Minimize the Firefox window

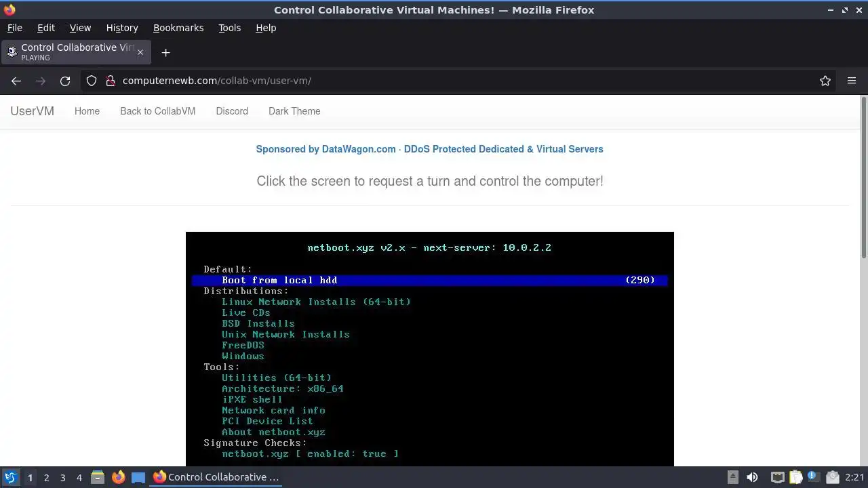pyautogui.click(x=831, y=10)
